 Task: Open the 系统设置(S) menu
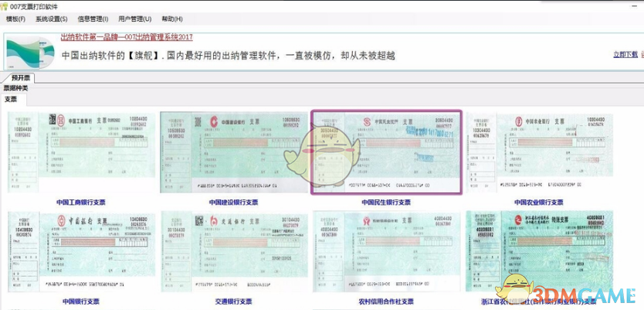pyautogui.click(x=51, y=19)
